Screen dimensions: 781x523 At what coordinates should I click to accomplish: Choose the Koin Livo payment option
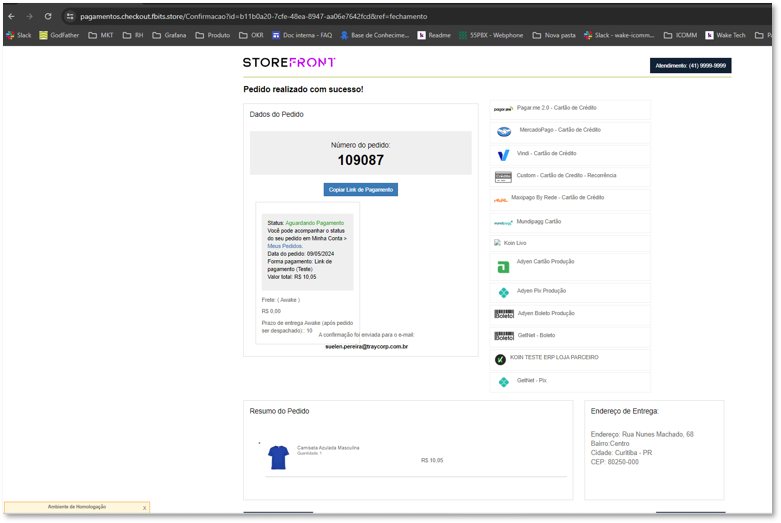pyautogui.click(x=570, y=243)
